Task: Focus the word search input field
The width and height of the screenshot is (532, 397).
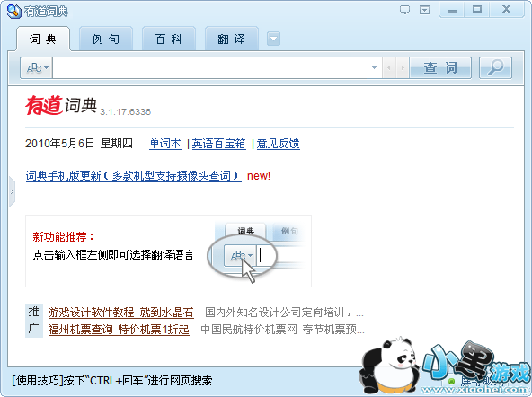Action: point(210,67)
